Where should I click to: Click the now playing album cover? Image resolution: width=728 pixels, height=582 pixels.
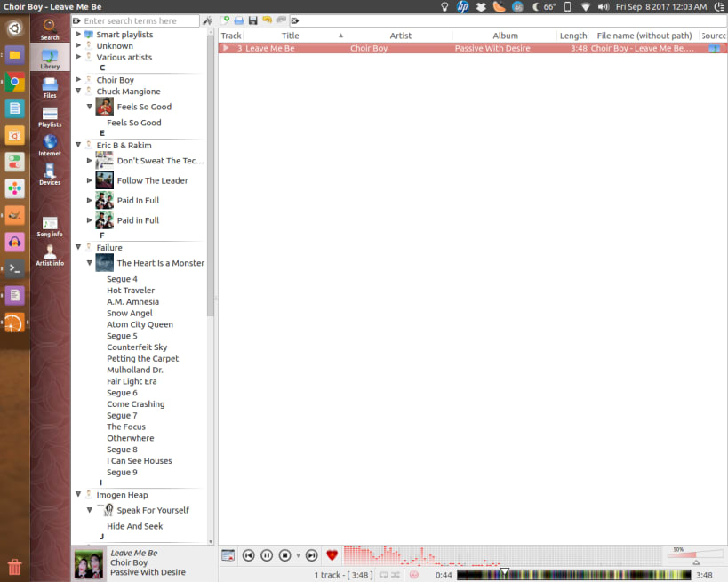(89, 564)
